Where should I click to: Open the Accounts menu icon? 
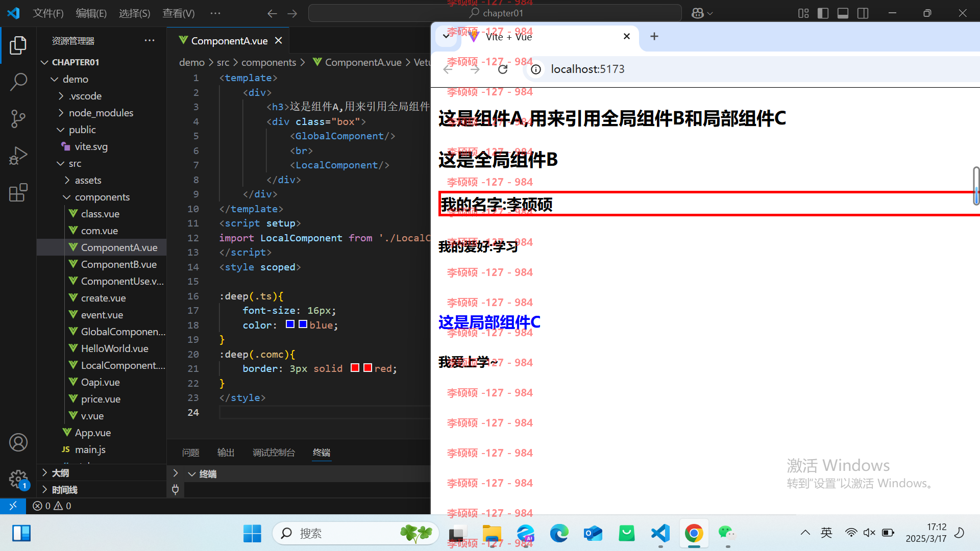tap(18, 442)
